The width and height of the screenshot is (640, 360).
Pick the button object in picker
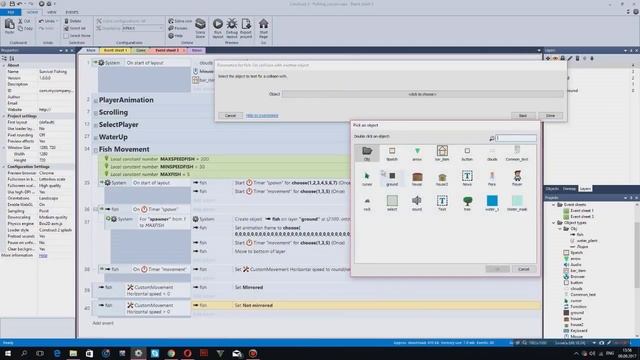pyautogui.click(x=467, y=153)
